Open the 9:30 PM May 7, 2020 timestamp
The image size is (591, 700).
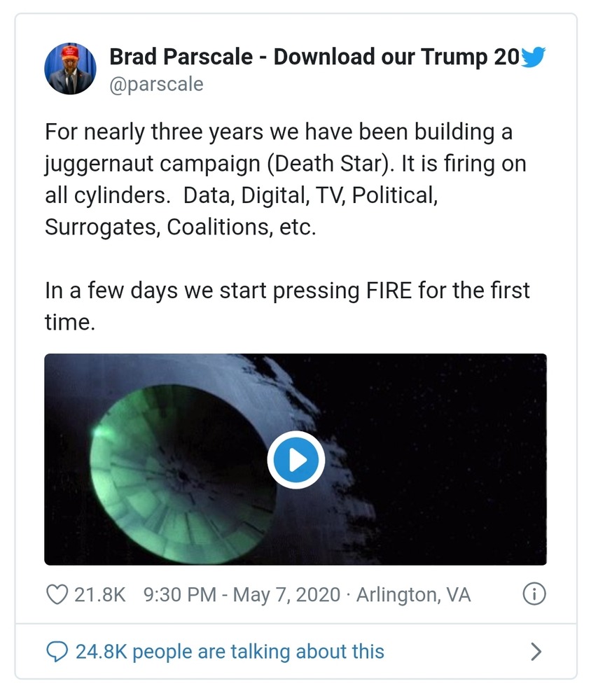242,595
